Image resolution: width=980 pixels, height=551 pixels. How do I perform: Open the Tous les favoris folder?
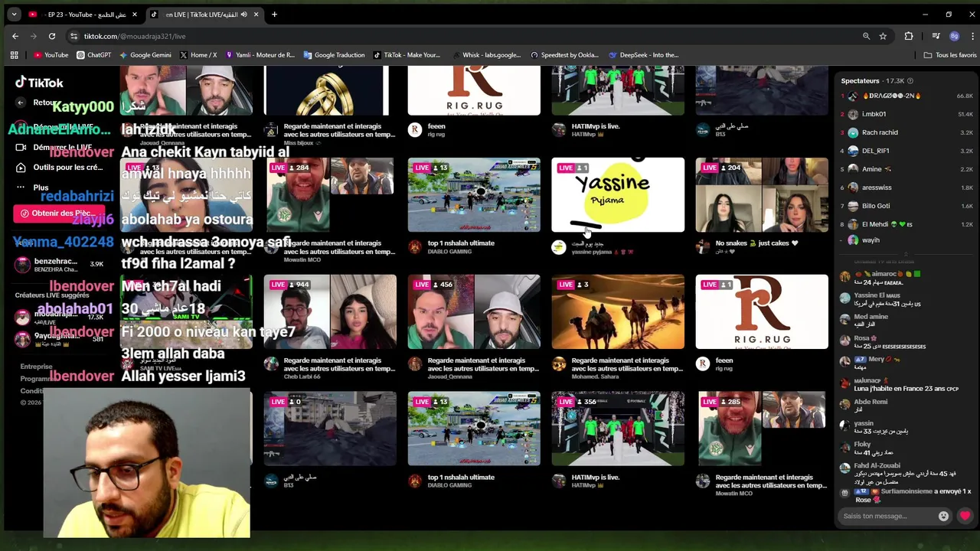[950, 55]
